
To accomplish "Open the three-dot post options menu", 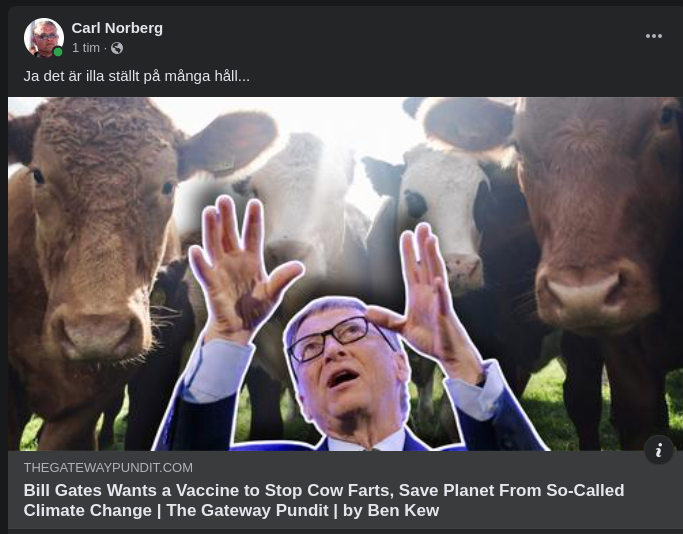I will click(654, 36).
